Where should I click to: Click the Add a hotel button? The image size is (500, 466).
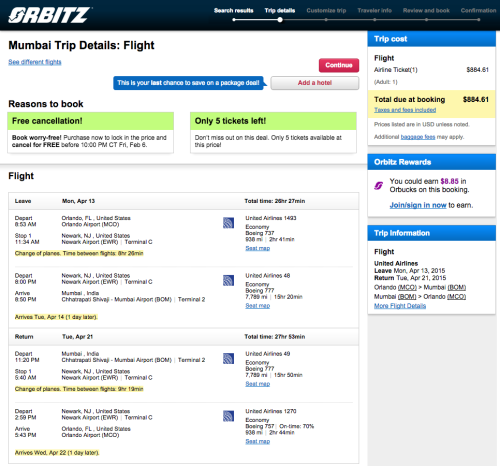(315, 83)
